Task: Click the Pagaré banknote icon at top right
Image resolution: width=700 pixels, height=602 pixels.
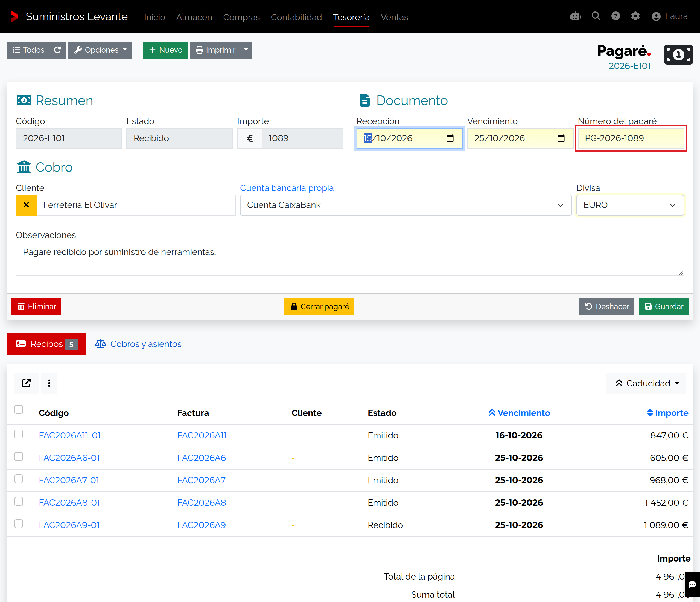Action: click(678, 54)
